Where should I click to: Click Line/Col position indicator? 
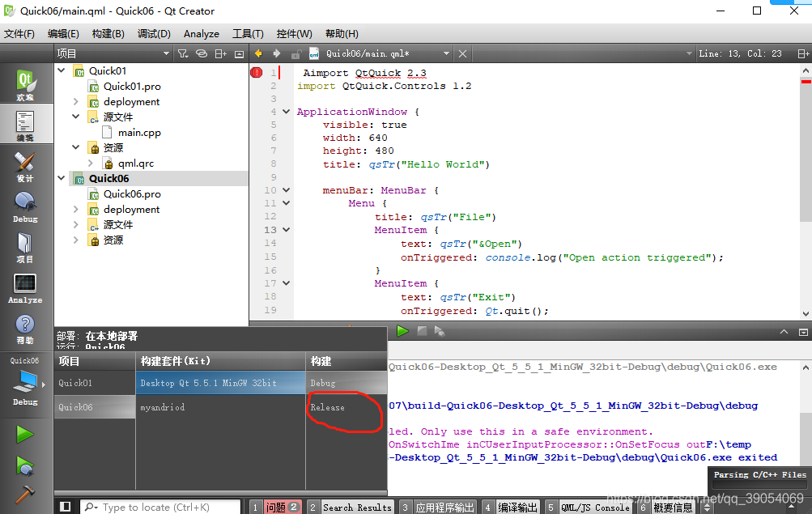[740, 54]
